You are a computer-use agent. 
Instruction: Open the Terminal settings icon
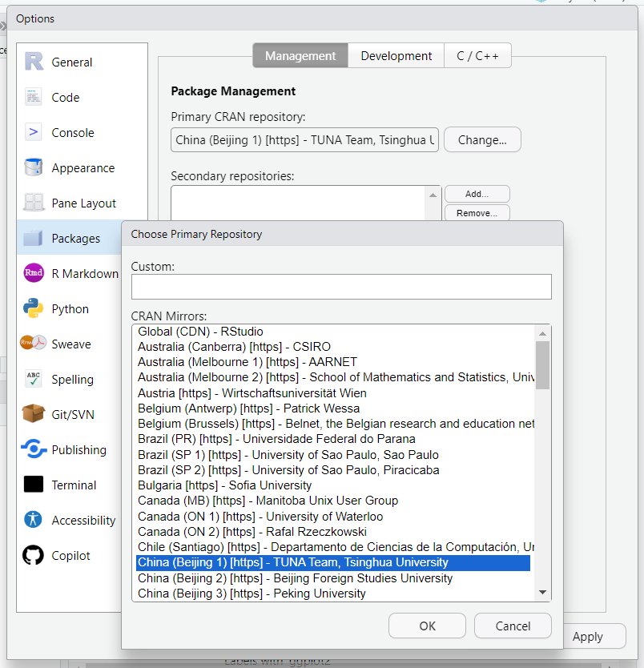point(34,485)
